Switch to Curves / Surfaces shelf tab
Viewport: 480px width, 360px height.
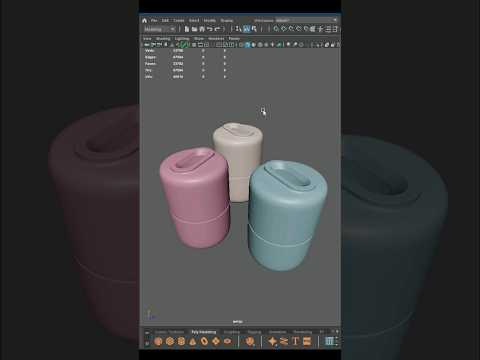point(169,332)
